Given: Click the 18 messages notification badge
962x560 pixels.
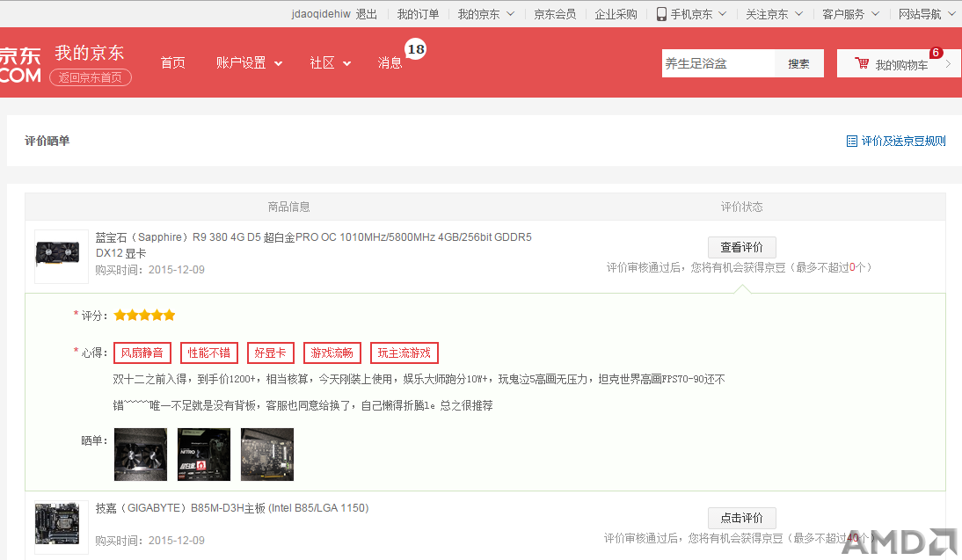Looking at the screenshot, I should 416,49.
